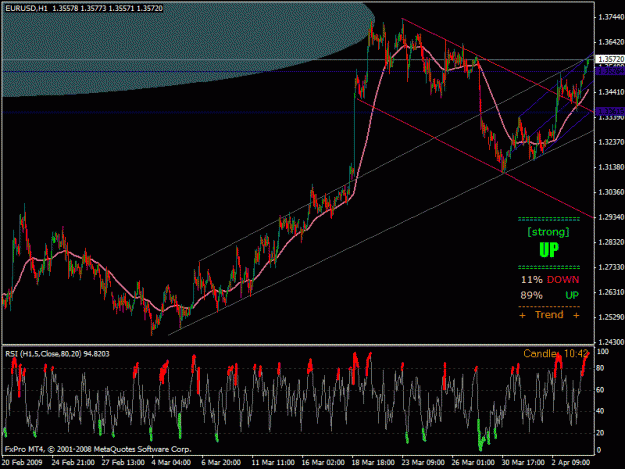The height and width of the screenshot is (469, 625).
Task: Click the 1.34410 price scale value
Action: click(611, 92)
